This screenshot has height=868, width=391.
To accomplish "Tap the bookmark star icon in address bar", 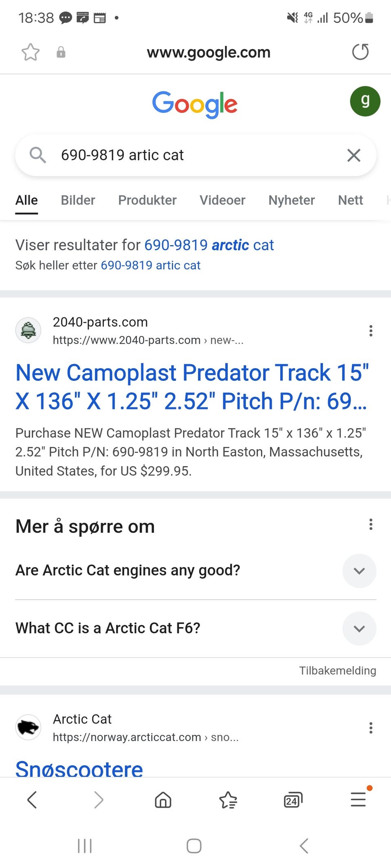I will (31, 52).
